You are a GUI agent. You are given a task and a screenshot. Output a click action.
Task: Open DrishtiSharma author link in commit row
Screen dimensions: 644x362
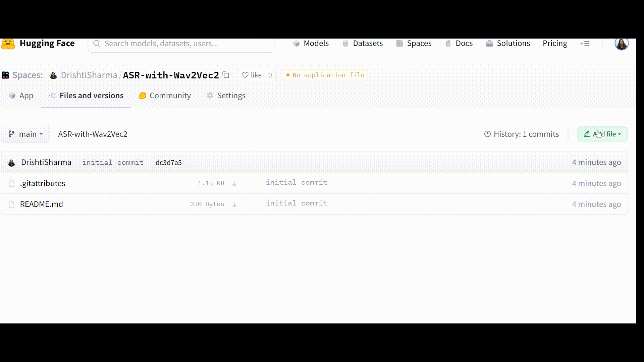coord(46,162)
